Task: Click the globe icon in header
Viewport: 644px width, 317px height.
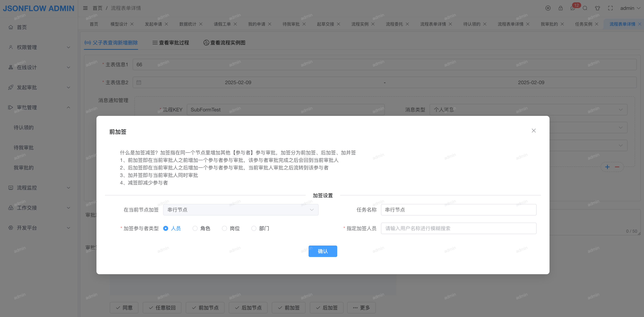Action: coord(548,8)
